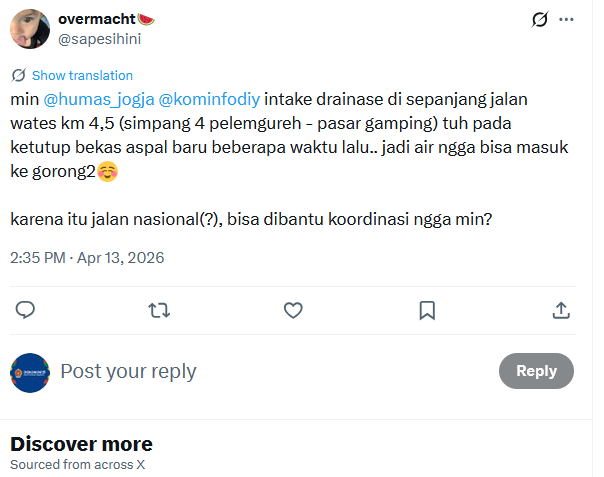
Task: Click the Grok explain icon
Action: coord(540,20)
